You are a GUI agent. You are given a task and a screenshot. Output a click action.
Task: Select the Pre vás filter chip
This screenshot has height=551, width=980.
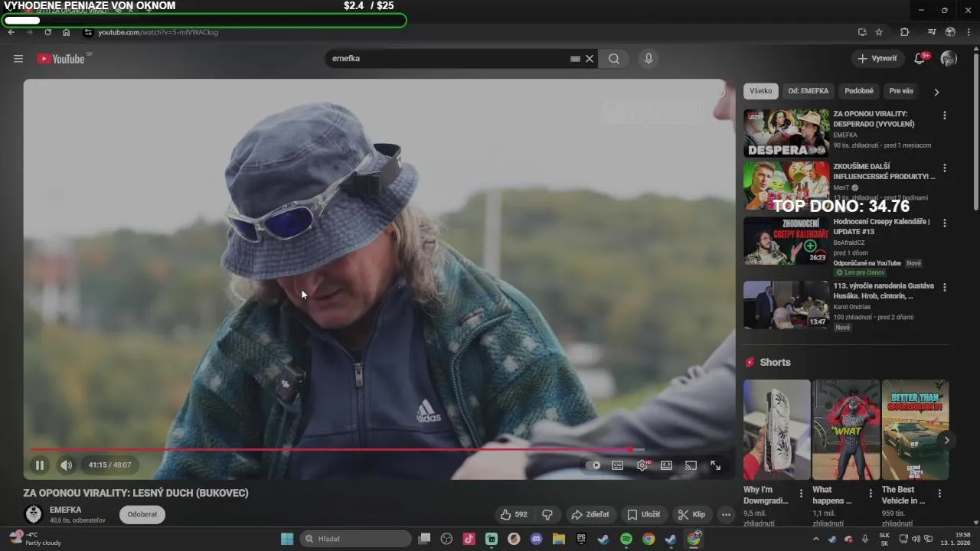pyautogui.click(x=901, y=91)
